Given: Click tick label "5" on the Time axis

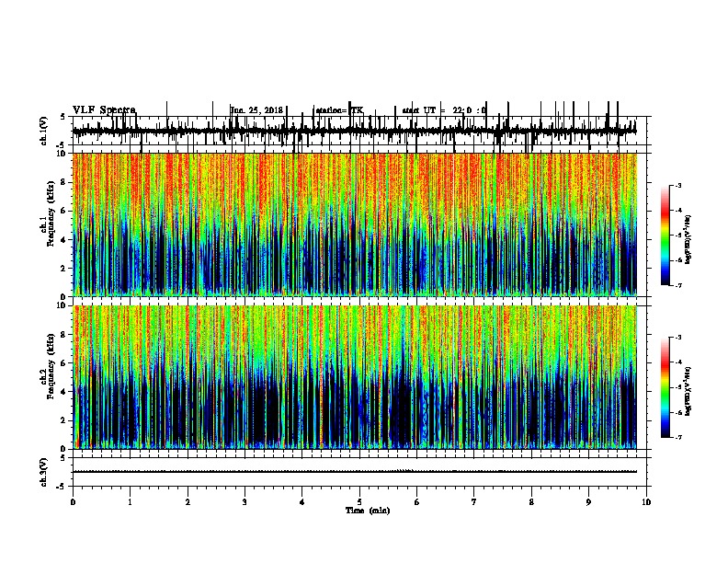Looking at the screenshot, I should tap(359, 502).
